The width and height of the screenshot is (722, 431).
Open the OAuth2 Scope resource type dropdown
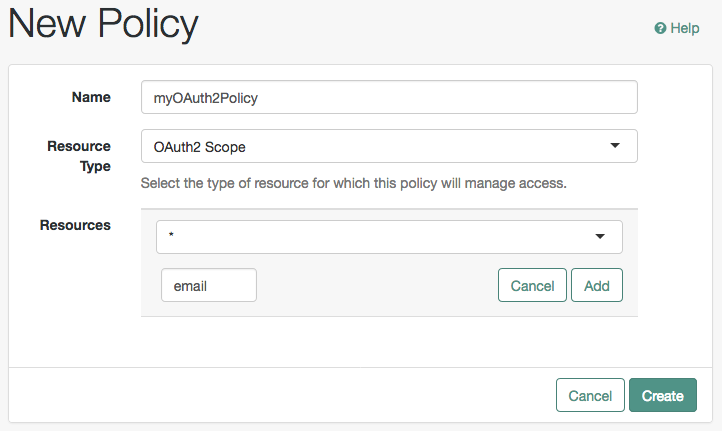[x=389, y=146]
